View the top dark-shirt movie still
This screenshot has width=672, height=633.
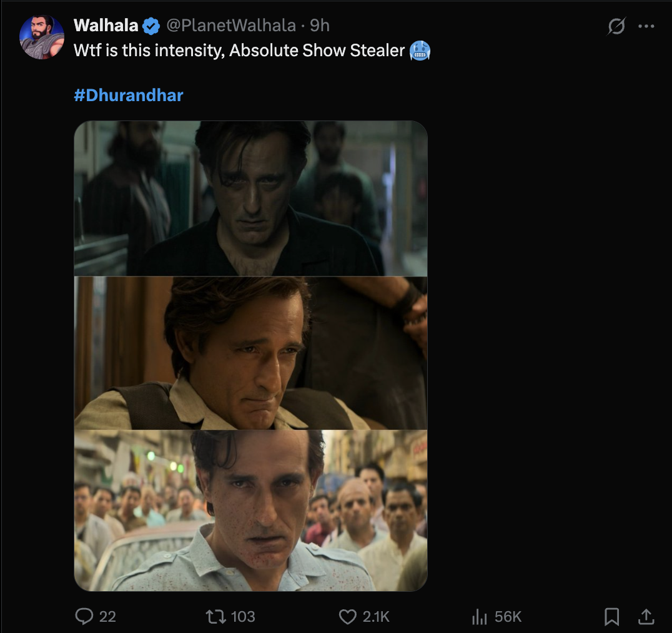pos(250,199)
